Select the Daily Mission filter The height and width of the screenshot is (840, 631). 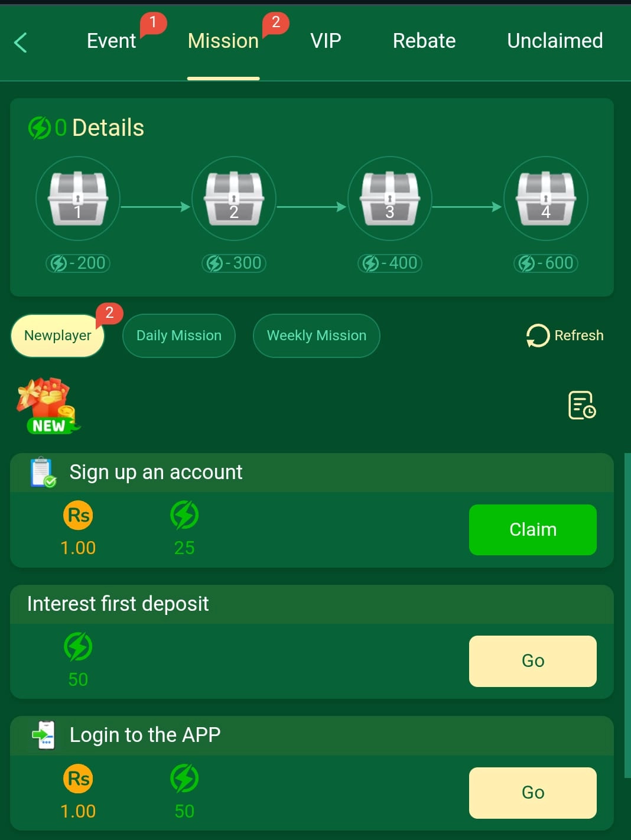pos(179,336)
